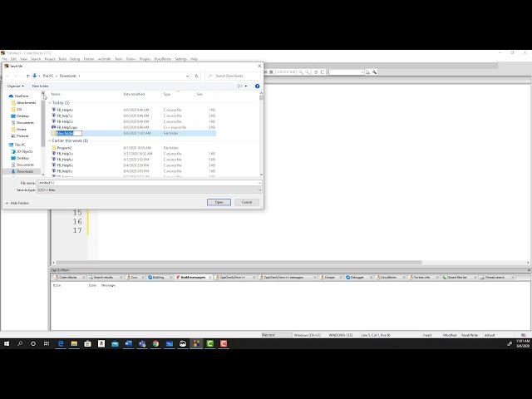Open the Organize dropdown menu
Image resolution: width=532 pixels, height=399 pixels.
[x=15, y=86]
